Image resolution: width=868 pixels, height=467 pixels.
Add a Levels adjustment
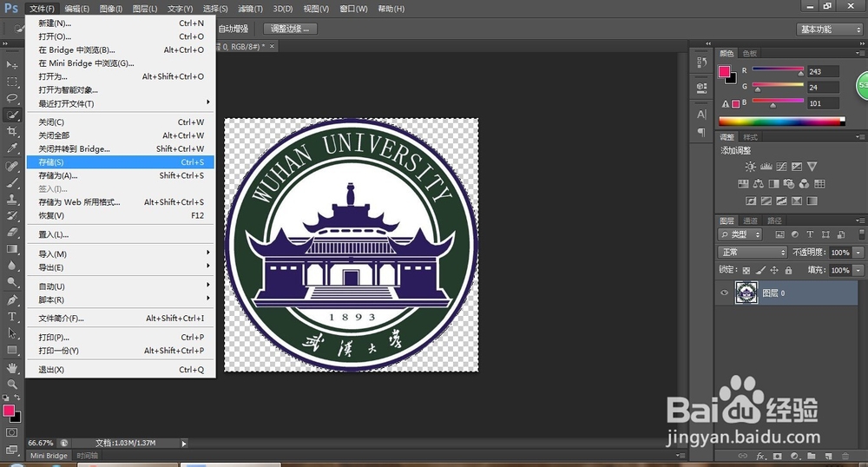pyautogui.click(x=766, y=167)
